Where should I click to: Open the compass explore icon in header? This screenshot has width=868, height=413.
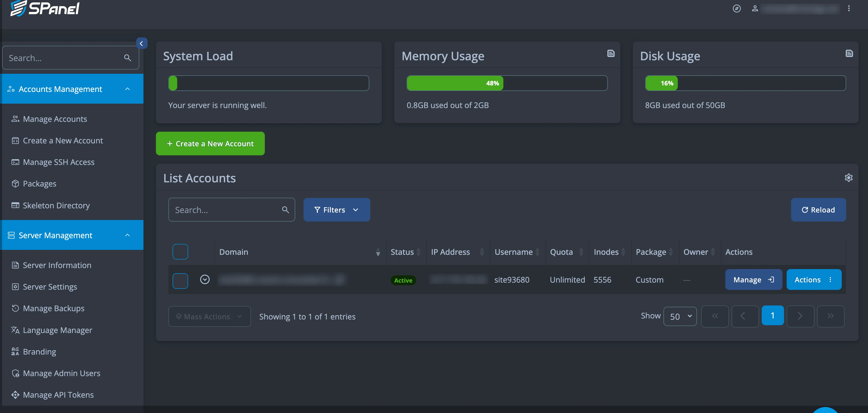[x=737, y=8]
